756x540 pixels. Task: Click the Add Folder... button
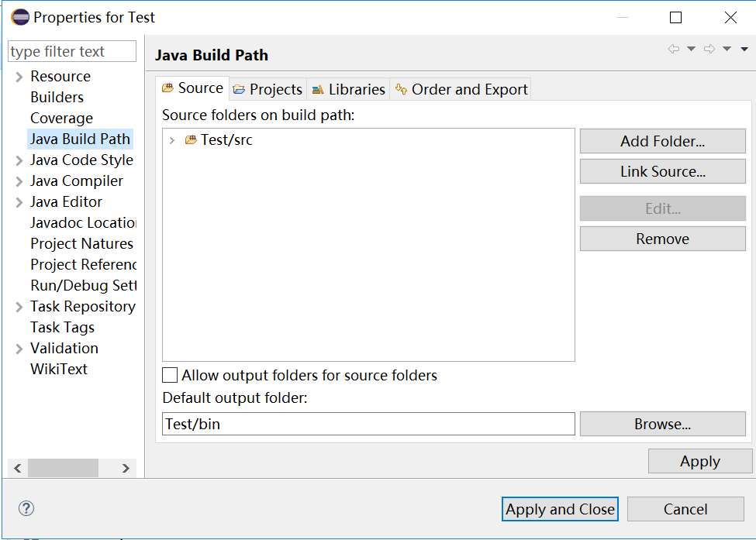(662, 141)
